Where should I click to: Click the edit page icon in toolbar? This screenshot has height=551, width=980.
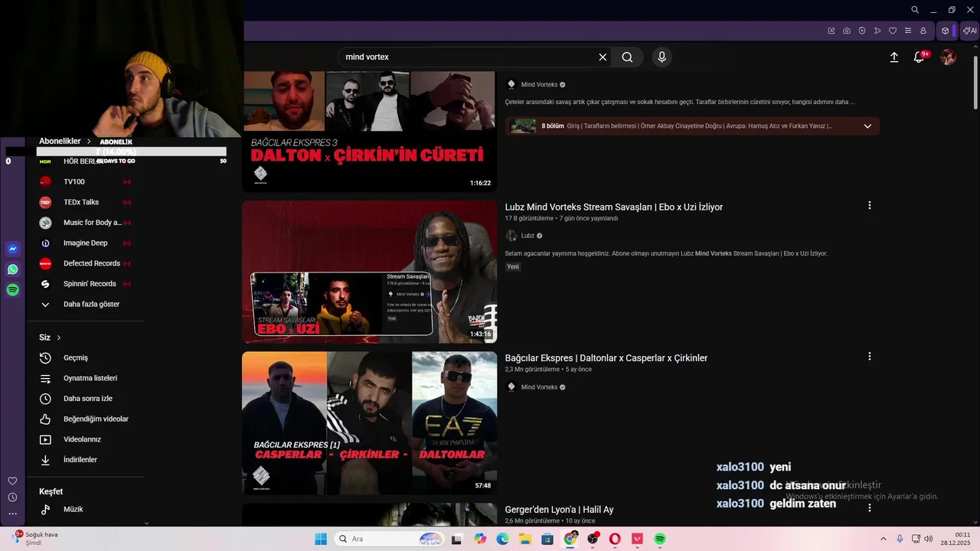pos(831,31)
